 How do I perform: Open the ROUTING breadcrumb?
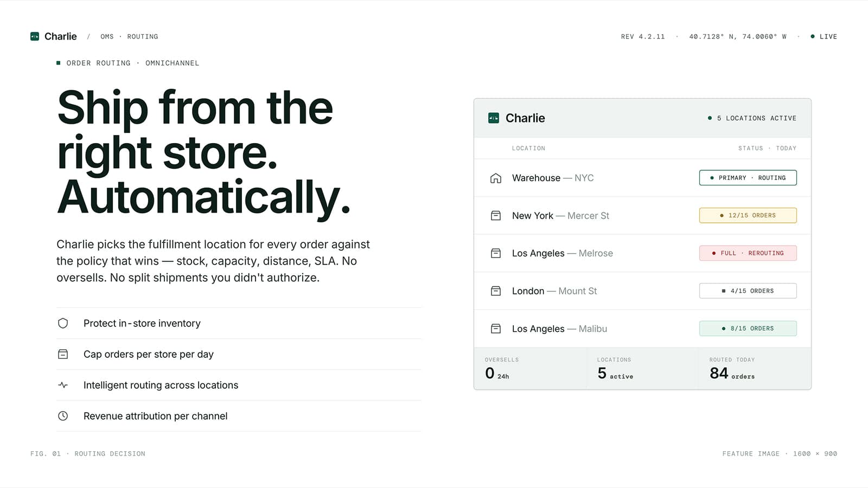pyautogui.click(x=143, y=36)
